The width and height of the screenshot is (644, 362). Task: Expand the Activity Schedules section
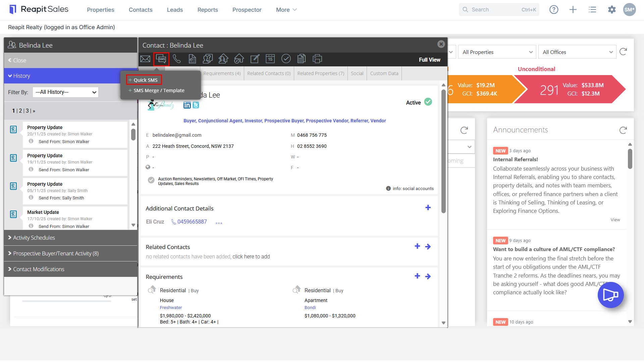click(x=70, y=238)
